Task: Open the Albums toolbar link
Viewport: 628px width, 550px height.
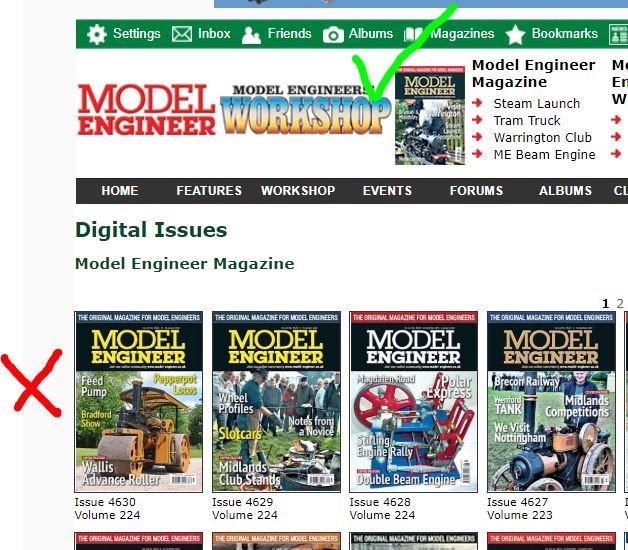Action: coord(371,33)
